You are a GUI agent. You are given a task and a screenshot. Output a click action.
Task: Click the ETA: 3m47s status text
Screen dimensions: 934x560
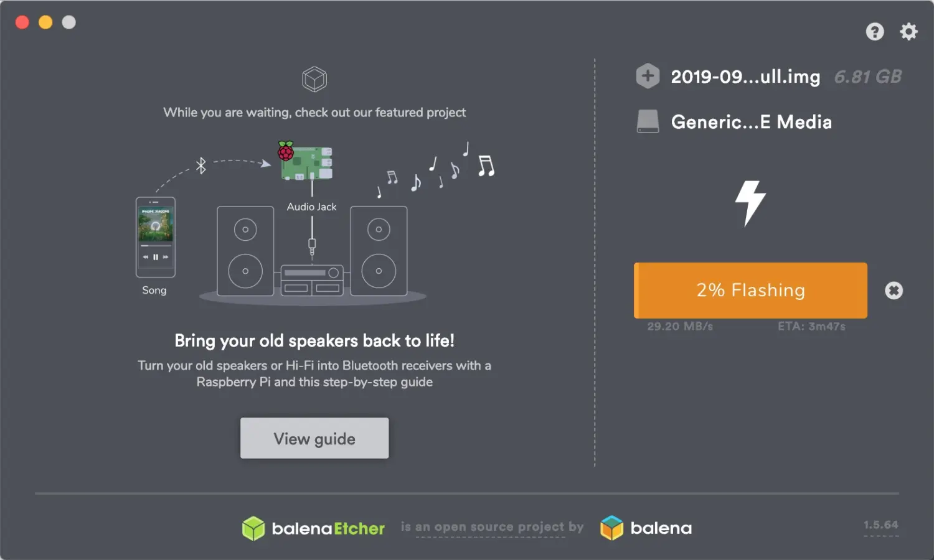[811, 326]
